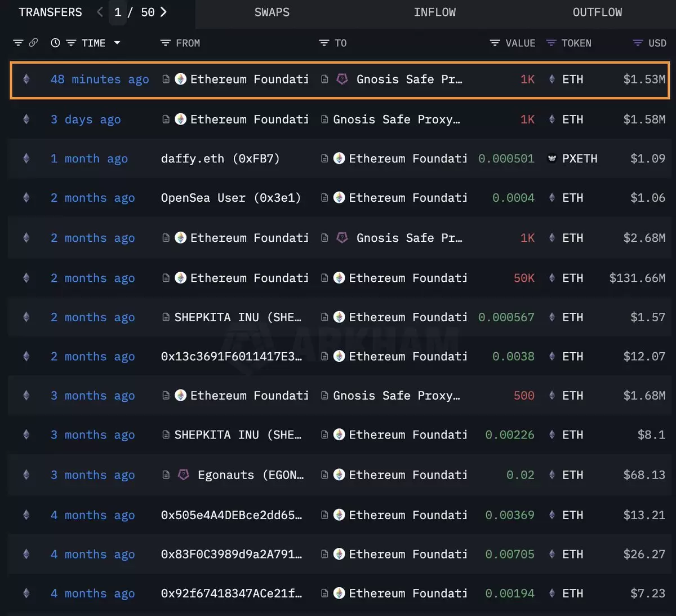Click the $7.23 USD amount
Image resolution: width=676 pixels, height=616 pixels.
[x=648, y=593]
